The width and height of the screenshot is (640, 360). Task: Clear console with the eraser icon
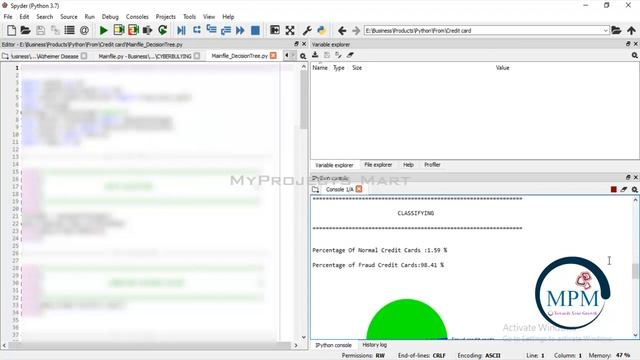(x=624, y=189)
